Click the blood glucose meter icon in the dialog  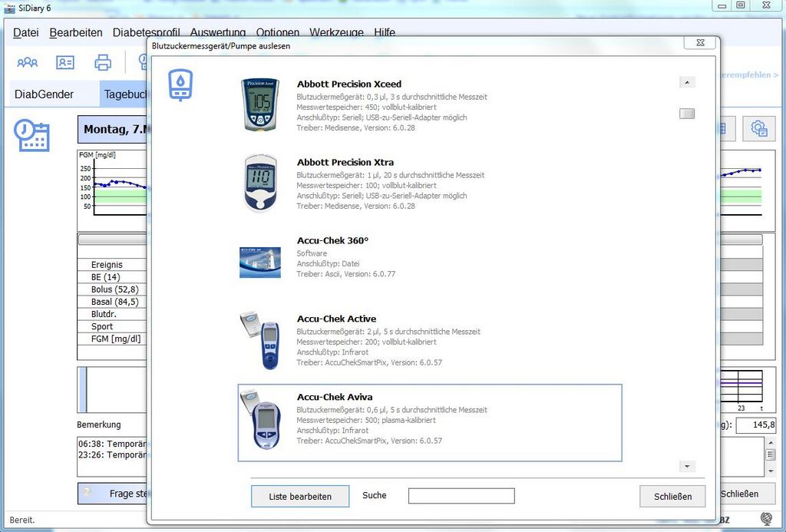(x=180, y=85)
